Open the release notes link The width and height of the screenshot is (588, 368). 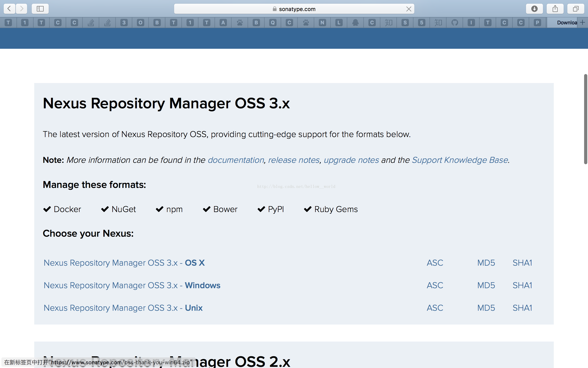294,160
